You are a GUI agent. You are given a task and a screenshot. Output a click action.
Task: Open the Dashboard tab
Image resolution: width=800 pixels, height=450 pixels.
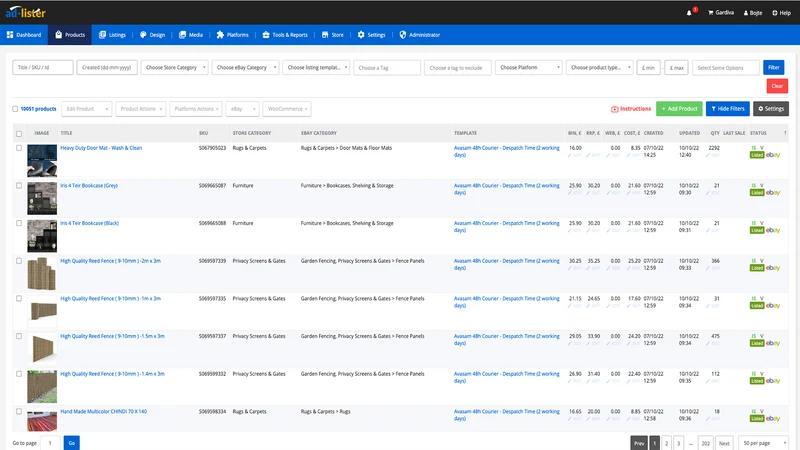[23, 35]
